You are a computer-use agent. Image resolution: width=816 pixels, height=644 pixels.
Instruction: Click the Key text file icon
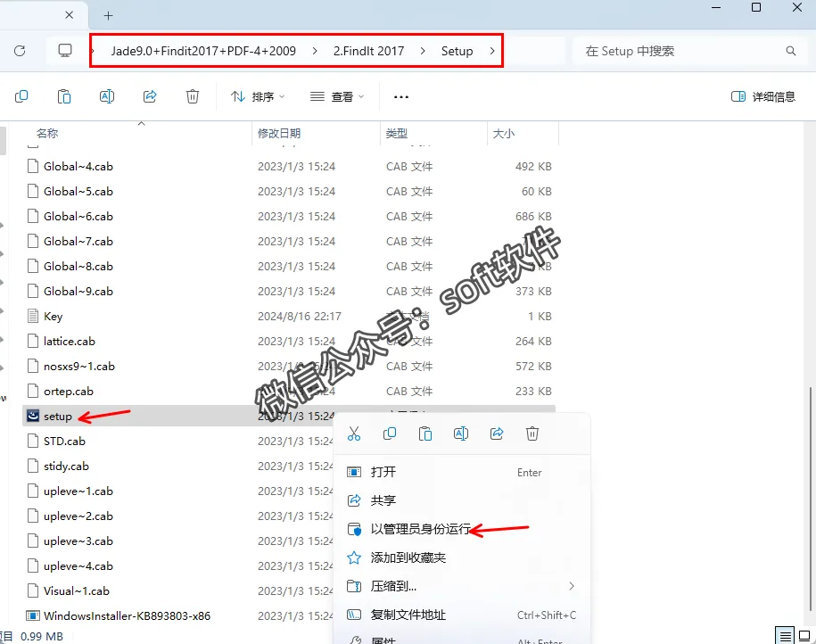tap(33, 316)
